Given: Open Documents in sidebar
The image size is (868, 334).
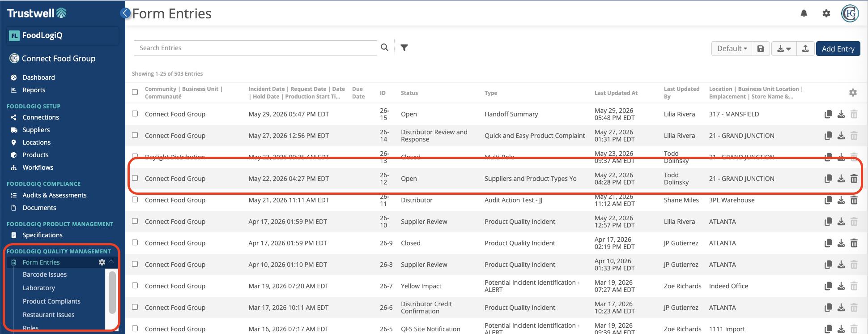Looking at the screenshot, I should [39, 208].
